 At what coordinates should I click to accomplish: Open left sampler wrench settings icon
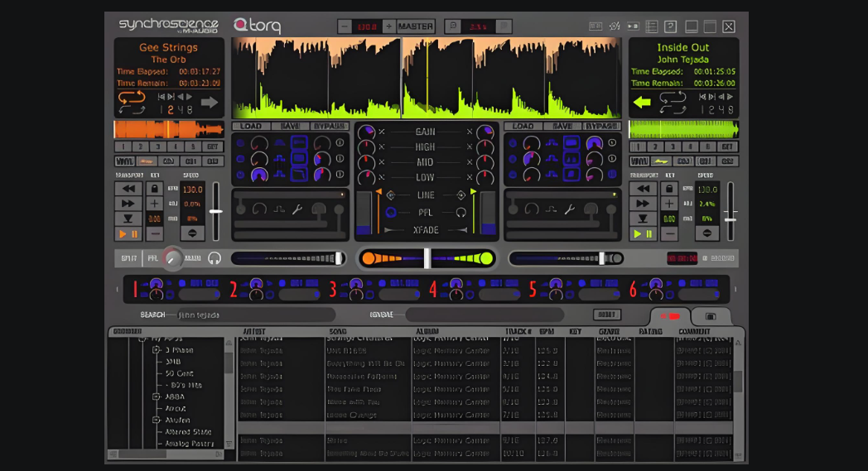coord(297,209)
